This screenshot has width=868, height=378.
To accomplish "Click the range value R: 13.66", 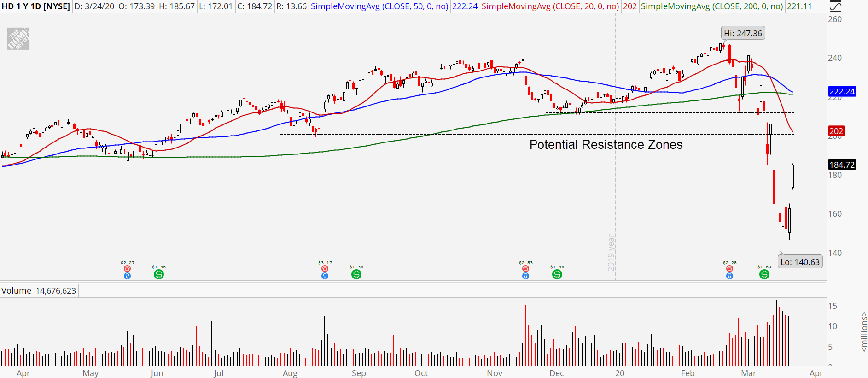I will click(x=291, y=6).
